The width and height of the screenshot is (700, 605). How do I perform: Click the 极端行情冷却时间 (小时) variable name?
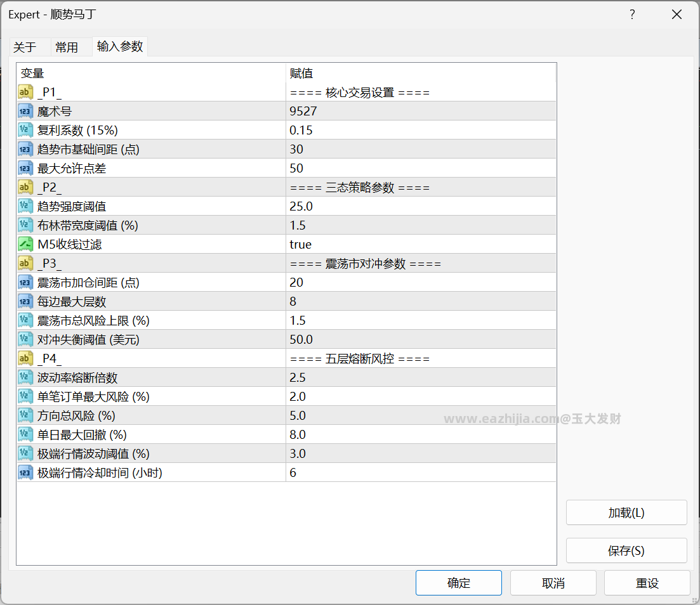pyautogui.click(x=100, y=472)
